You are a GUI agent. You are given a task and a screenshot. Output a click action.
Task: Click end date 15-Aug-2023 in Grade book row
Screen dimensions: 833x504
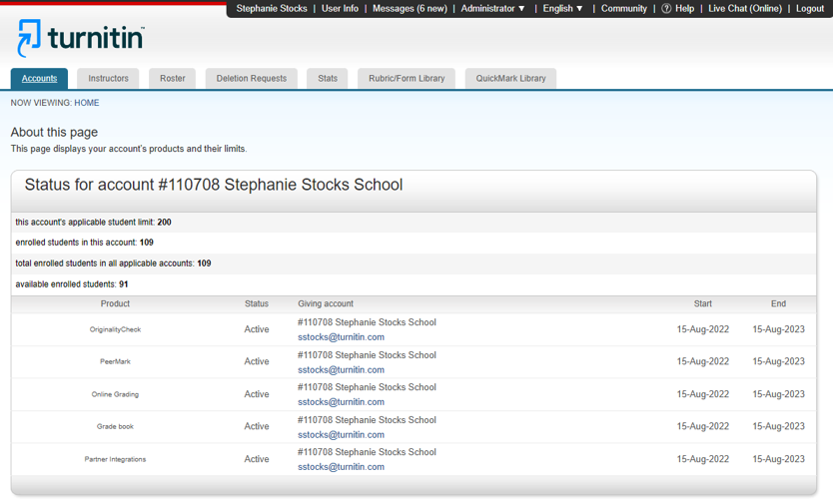778,426
